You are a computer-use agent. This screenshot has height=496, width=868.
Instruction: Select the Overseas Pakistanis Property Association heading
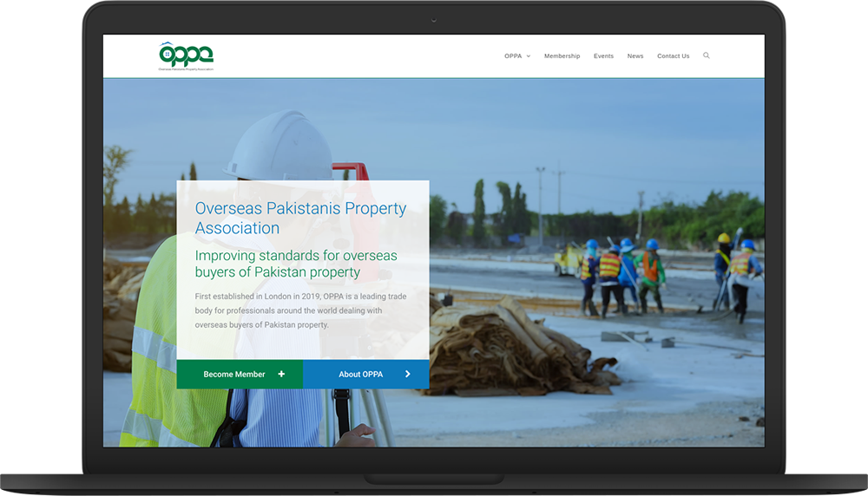click(x=300, y=218)
